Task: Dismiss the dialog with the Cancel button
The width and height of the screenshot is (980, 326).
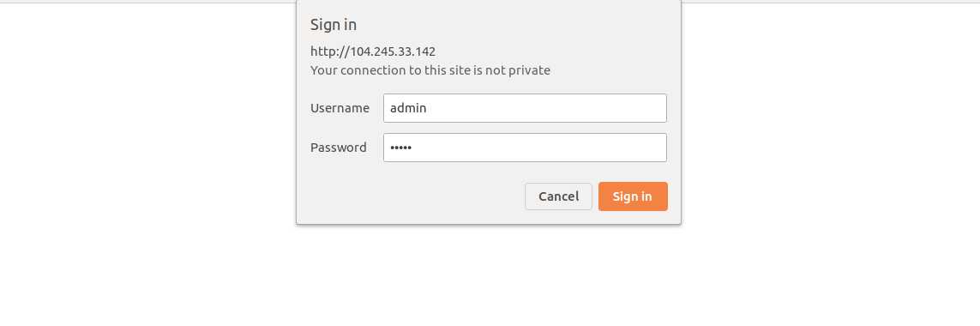Action: click(558, 196)
